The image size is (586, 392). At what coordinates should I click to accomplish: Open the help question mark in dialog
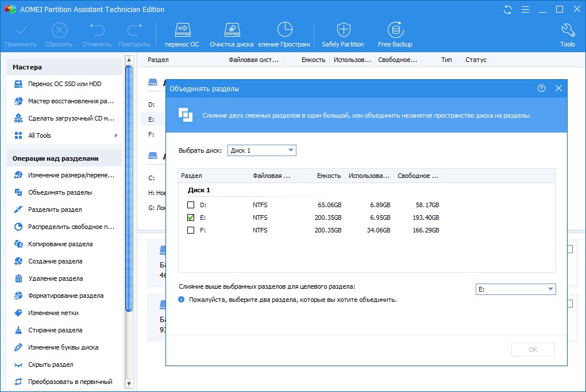pyautogui.click(x=541, y=88)
